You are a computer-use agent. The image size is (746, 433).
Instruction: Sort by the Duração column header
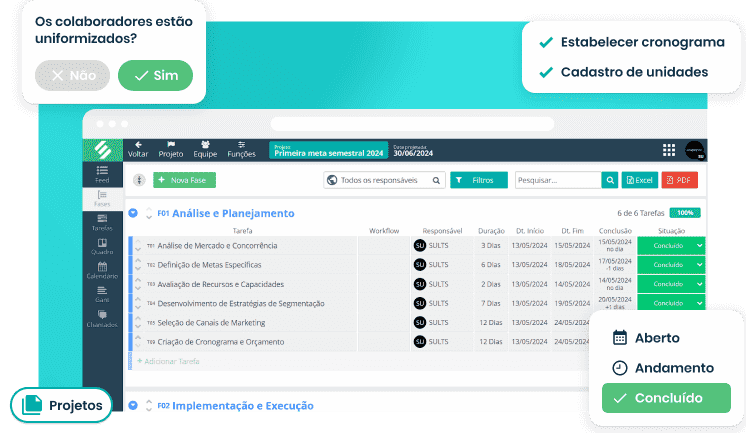(491, 231)
